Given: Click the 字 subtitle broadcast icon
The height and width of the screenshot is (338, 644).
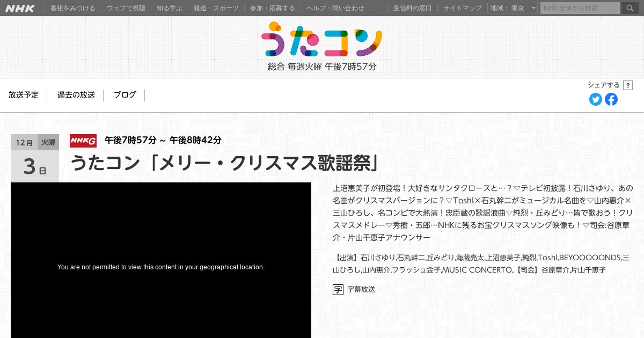Looking at the screenshot, I should 338,290.
